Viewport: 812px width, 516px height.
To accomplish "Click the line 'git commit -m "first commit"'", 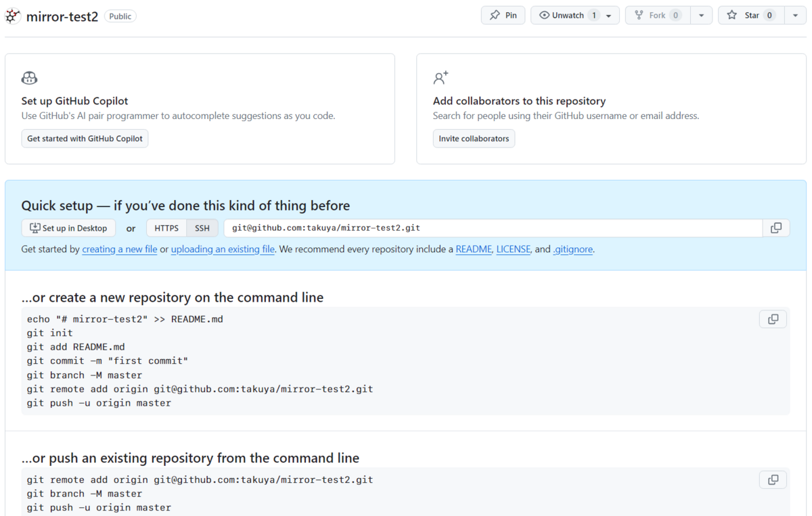I will coord(108,361).
